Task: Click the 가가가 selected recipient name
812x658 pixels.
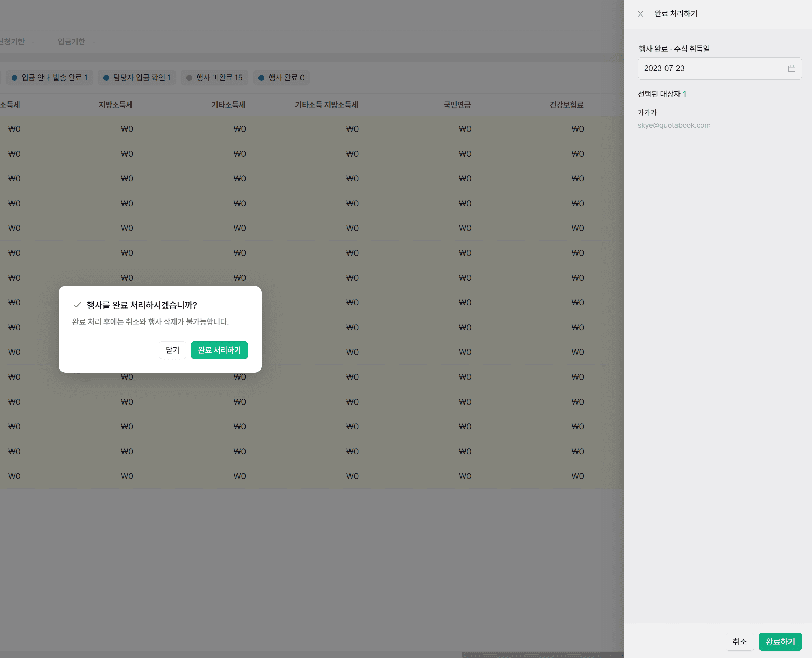Action: tap(647, 113)
